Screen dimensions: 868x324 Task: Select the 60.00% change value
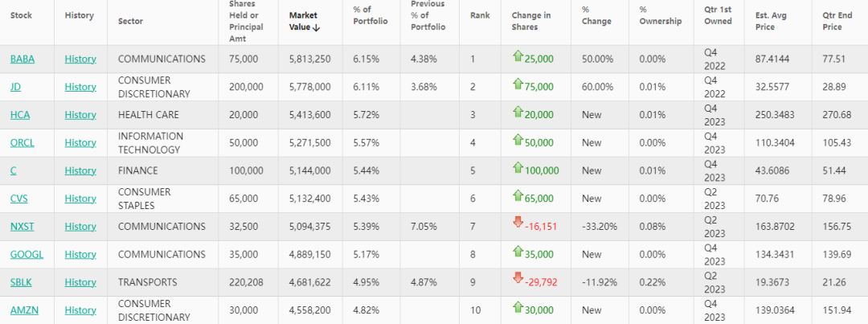(x=597, y=87)
